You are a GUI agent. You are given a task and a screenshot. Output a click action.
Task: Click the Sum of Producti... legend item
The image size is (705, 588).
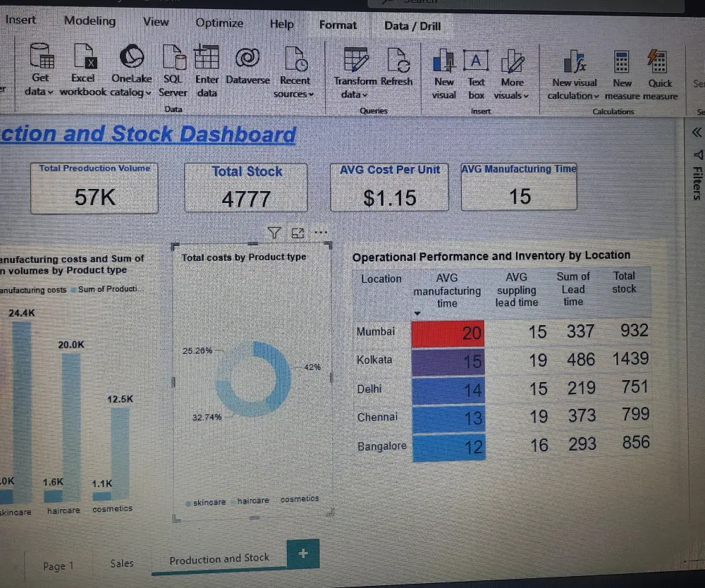pyautogui.click(x=108, y=289)
